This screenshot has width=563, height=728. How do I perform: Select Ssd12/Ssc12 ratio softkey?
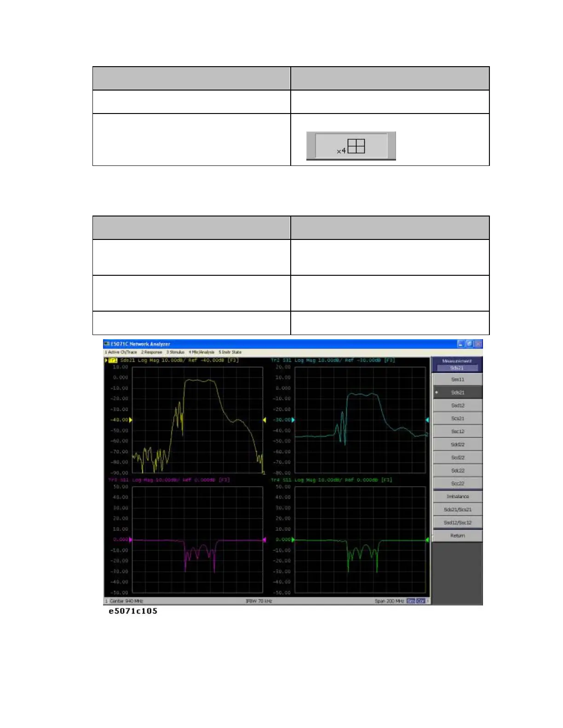tap(458, 523)
